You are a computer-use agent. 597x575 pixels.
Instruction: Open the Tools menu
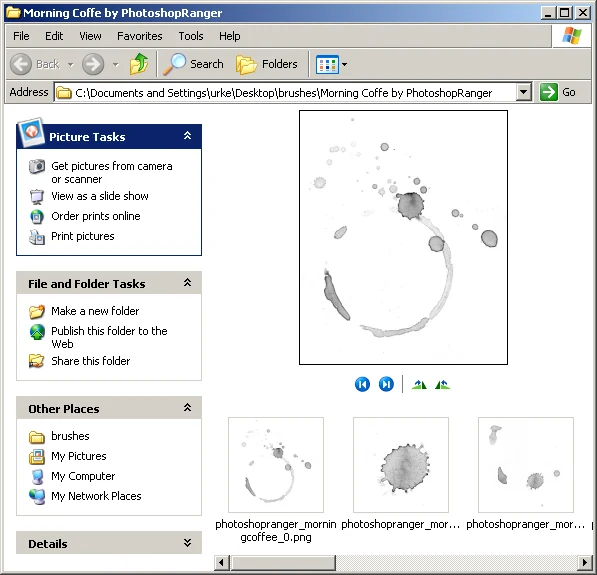[191, 36]
